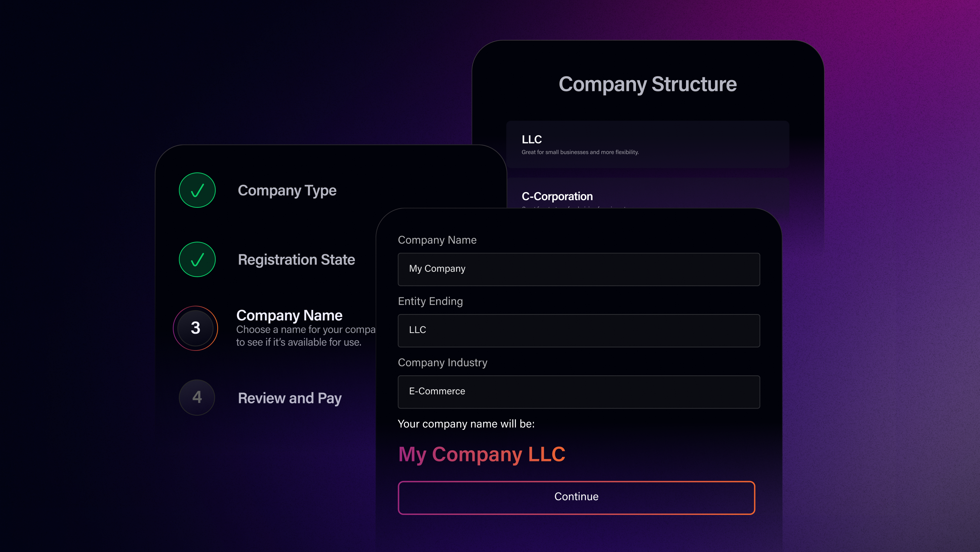Viewport: 980px width, 552px height.
Task: Click the green checkmark next to Company Type
Action: (x=197, y=190)
